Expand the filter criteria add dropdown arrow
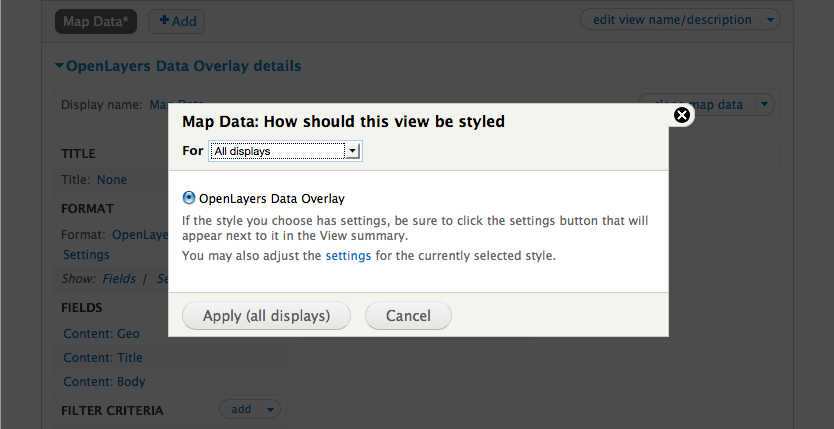 271,409
